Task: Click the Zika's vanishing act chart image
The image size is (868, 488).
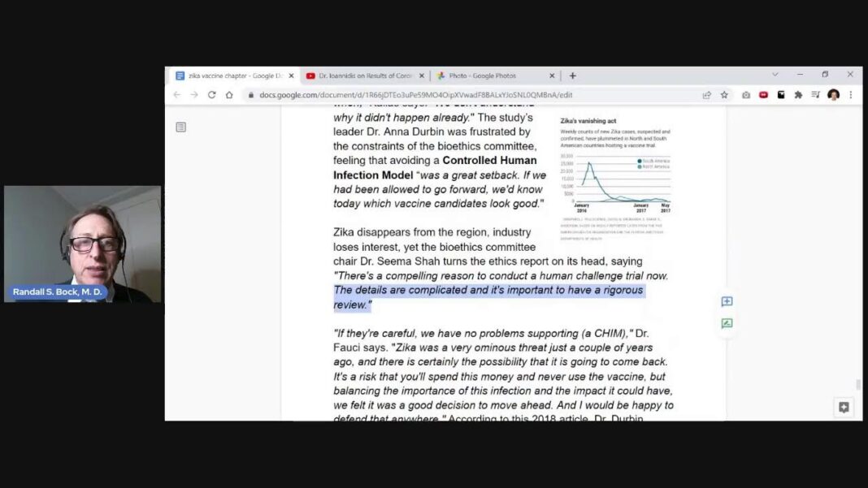Action: click(615, 178)
